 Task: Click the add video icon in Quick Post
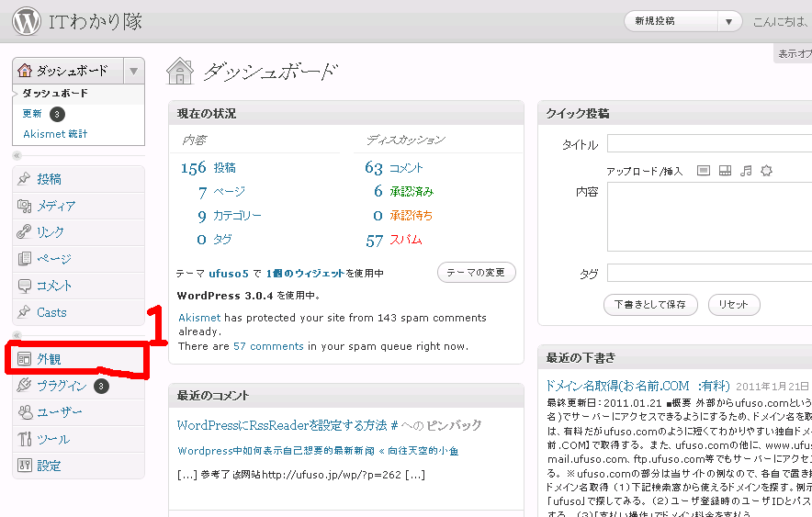click(x=725, y=171)
